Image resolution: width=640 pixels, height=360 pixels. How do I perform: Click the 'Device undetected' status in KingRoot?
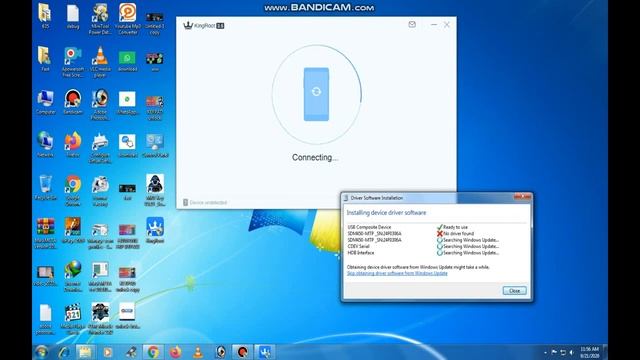coord(205,202)
